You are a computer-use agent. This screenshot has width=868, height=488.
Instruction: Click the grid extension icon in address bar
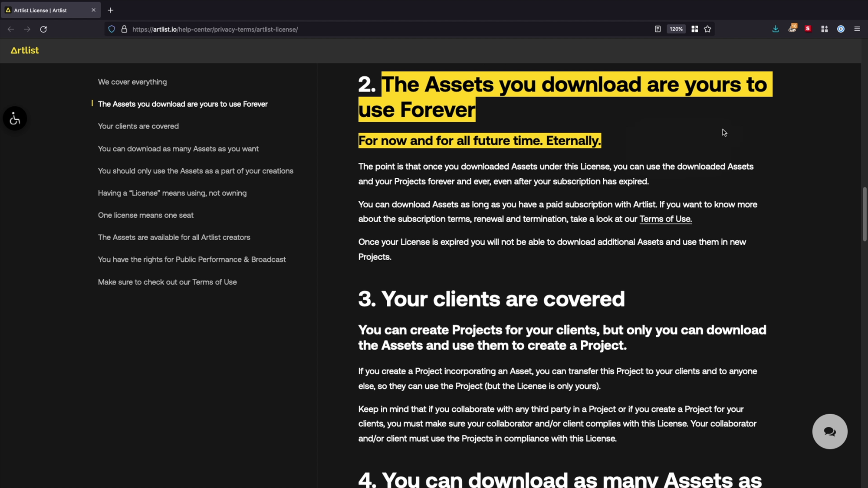694,29
